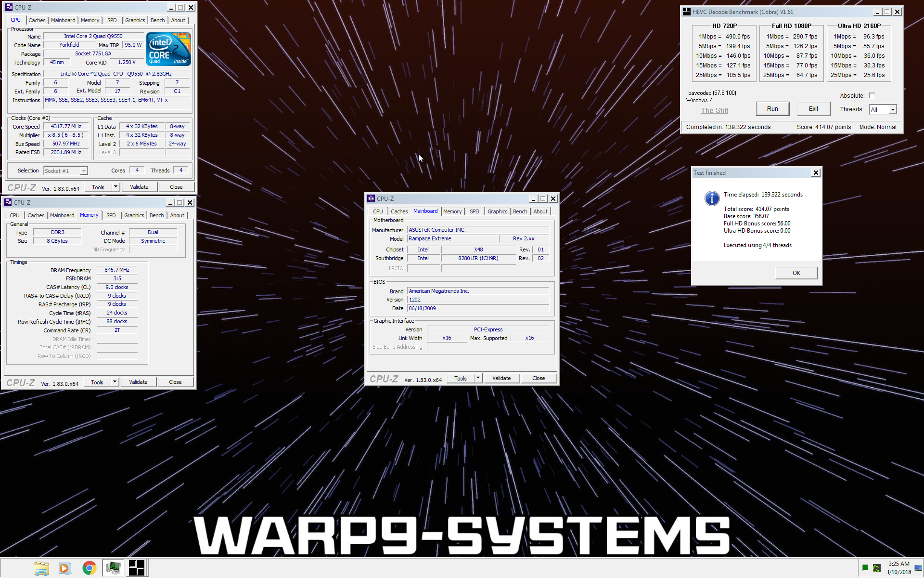Click CPU-Z Mainboard window title icon
This screenshot has width=924, height=578.
click(371, 198)
